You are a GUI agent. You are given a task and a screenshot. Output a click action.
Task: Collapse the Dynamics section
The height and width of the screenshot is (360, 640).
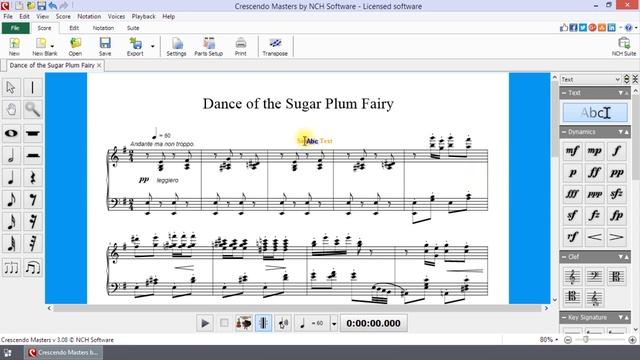click(x=564, y=132)
